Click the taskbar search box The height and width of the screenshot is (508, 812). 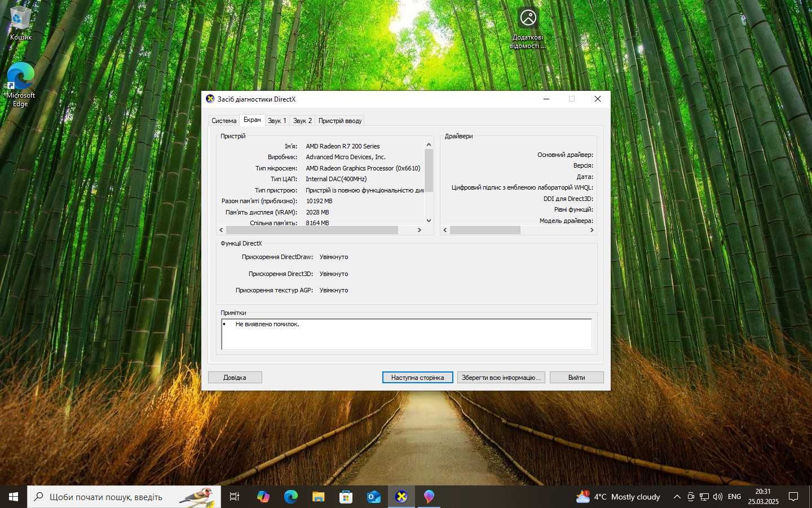pyautogui.click(x=124, y=497)
